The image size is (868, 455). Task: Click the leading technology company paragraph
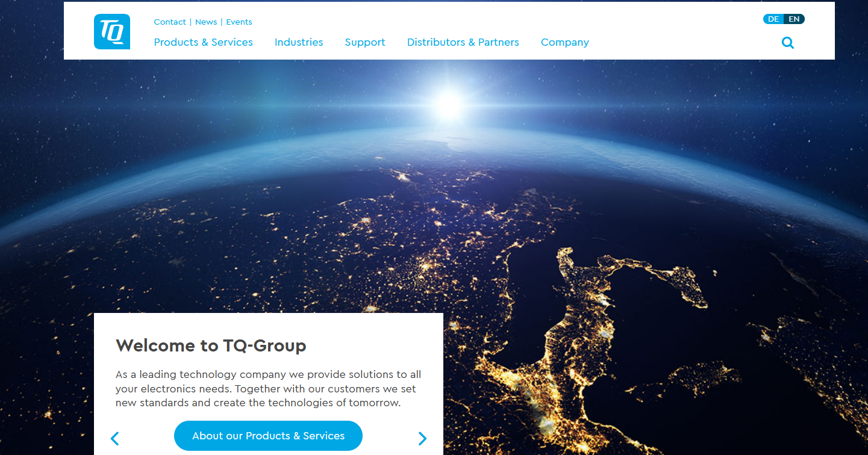coord(268,389)
